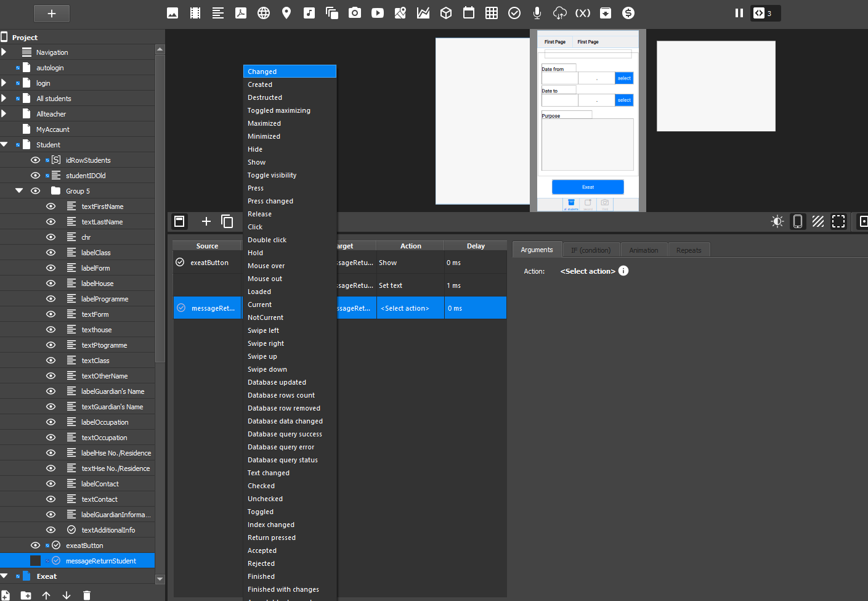
Task: Switch to IF (condition) tab
Action: (x=591, y=250)
